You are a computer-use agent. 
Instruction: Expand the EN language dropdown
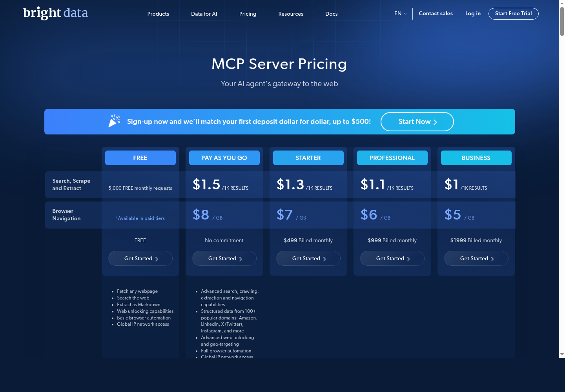401,13
